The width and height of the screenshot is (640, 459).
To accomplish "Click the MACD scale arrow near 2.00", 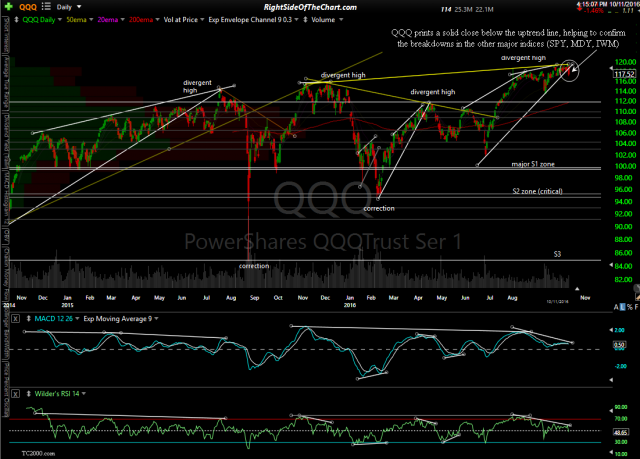I will point(611,330).
